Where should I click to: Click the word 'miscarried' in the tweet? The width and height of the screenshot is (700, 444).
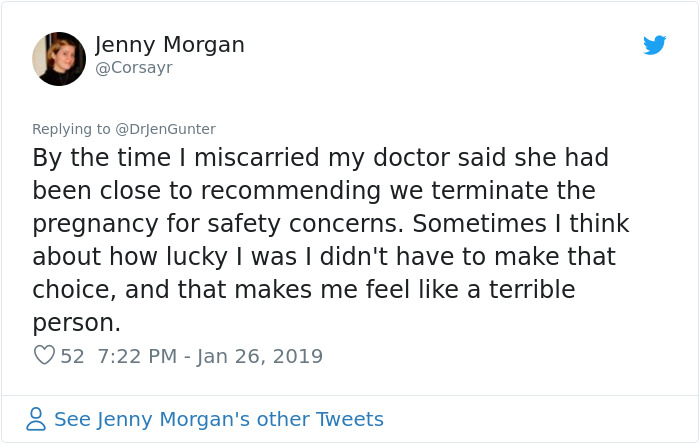pyautogui.click(x=257, y=158)
